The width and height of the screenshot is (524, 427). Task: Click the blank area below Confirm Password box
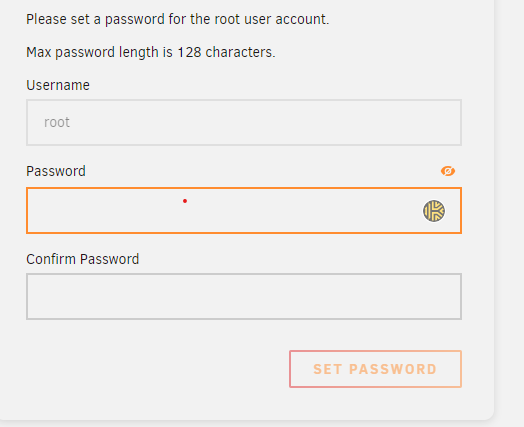tap(244, 335)
